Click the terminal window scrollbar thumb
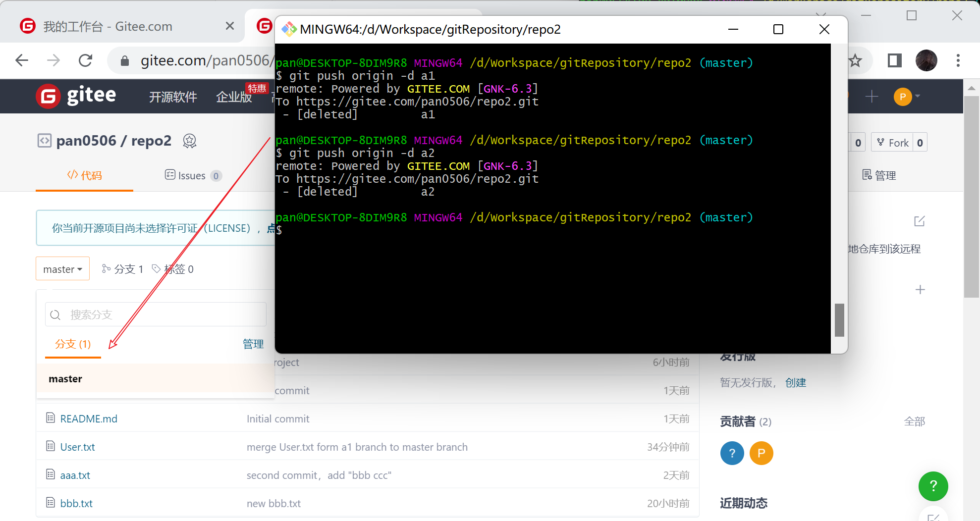980x521 pixels. [839, 320]
